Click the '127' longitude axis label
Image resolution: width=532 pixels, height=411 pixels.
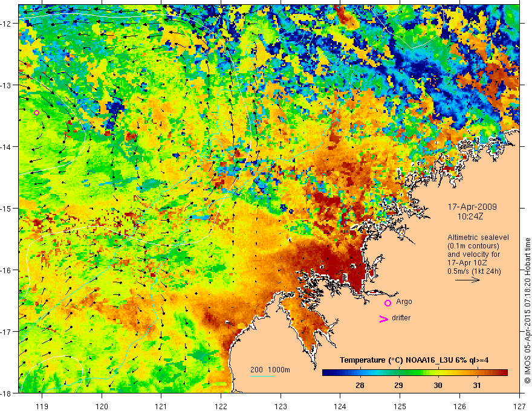click(519, 406)
